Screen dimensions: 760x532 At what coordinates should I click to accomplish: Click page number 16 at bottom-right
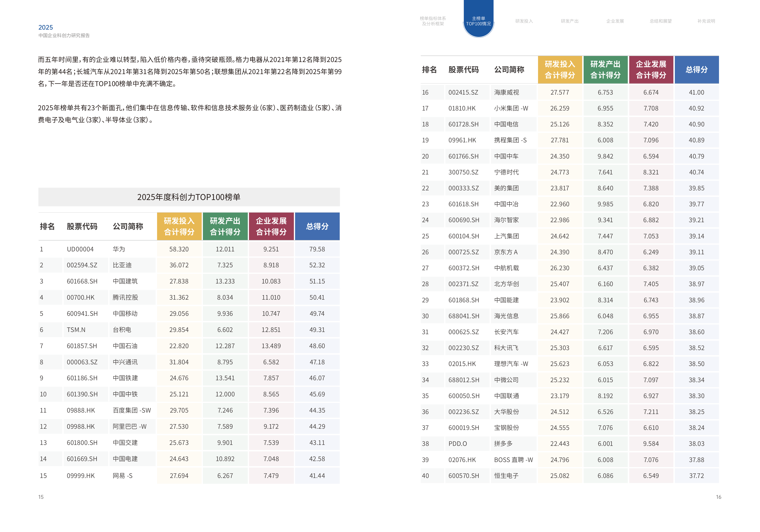[718, 497]
